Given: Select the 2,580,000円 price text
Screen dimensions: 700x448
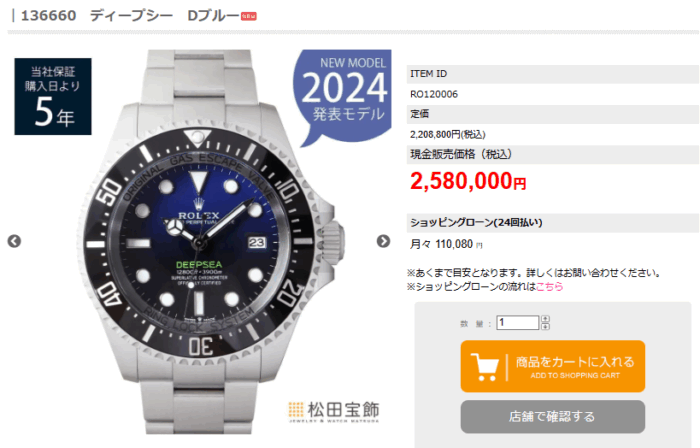Looking at the screenshot, I should [x=468, y=181].
